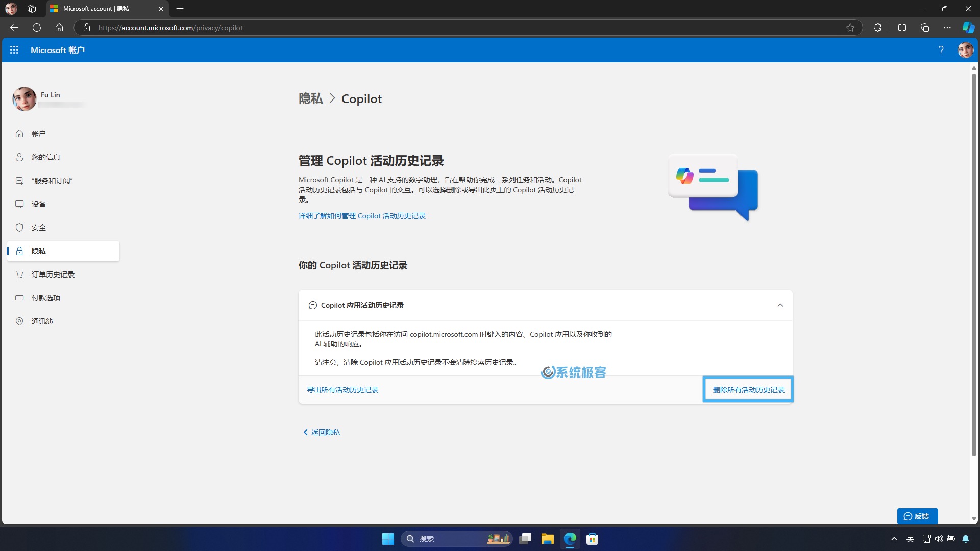
Task: Open 服务和订阅 in the sidebar
Action: 63,181
